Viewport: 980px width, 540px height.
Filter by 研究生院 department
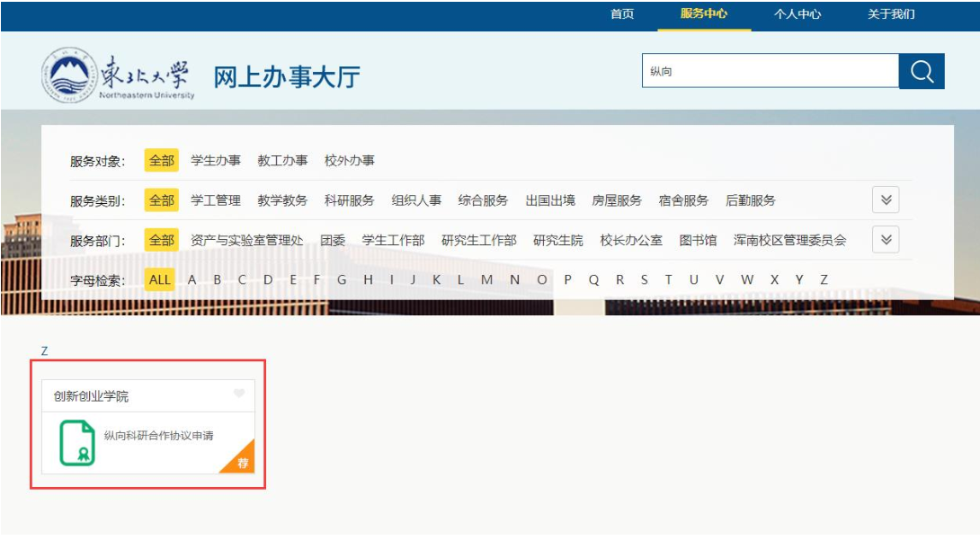[557, 240]
